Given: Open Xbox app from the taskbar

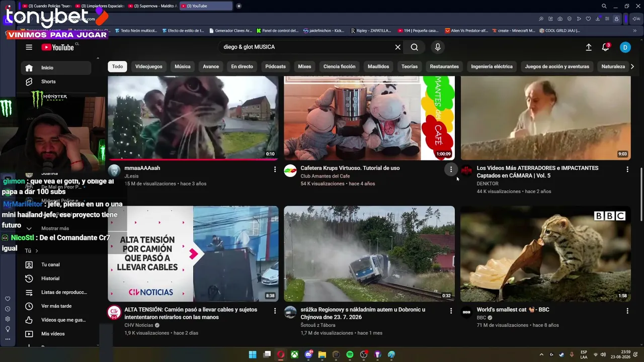Looking at the screenshot, I should [294, 354].
